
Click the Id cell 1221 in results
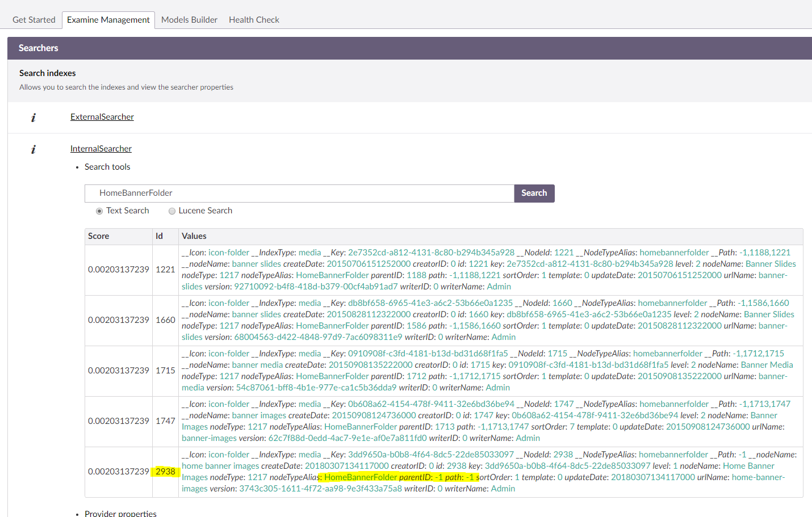[x=165, y=270]
